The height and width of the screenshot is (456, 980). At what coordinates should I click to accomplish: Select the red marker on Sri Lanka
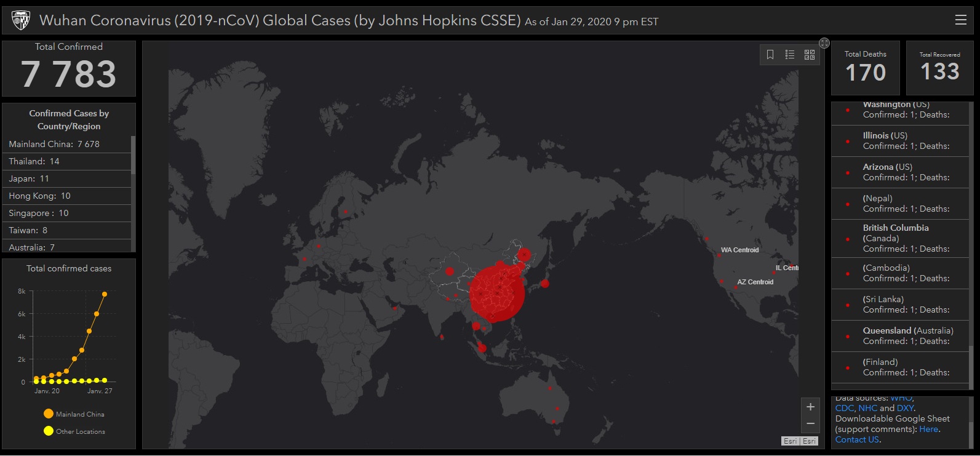click(x=442, y=337)
